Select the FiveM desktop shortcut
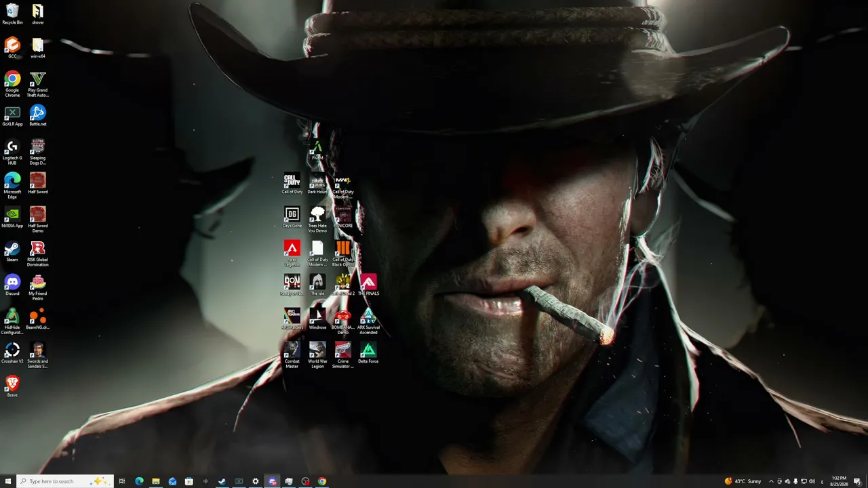Image resolution: width=868 pixels, height=488 pixels. coord(317,150)
